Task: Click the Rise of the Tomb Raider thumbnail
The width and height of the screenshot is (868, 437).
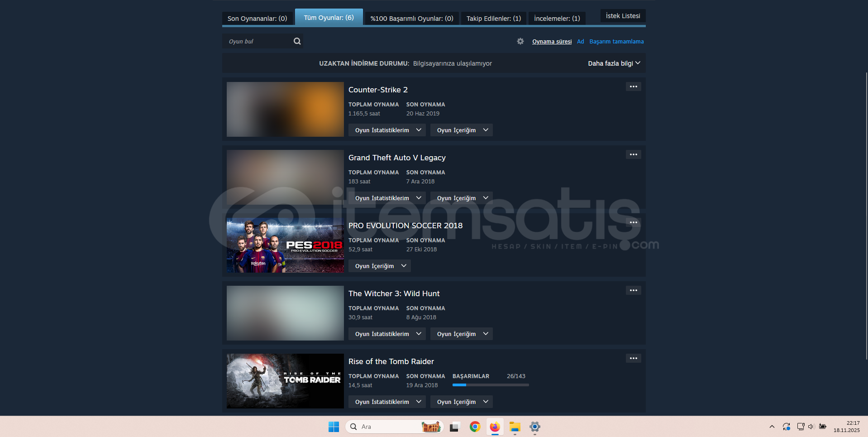Action: tap(285, 381)
